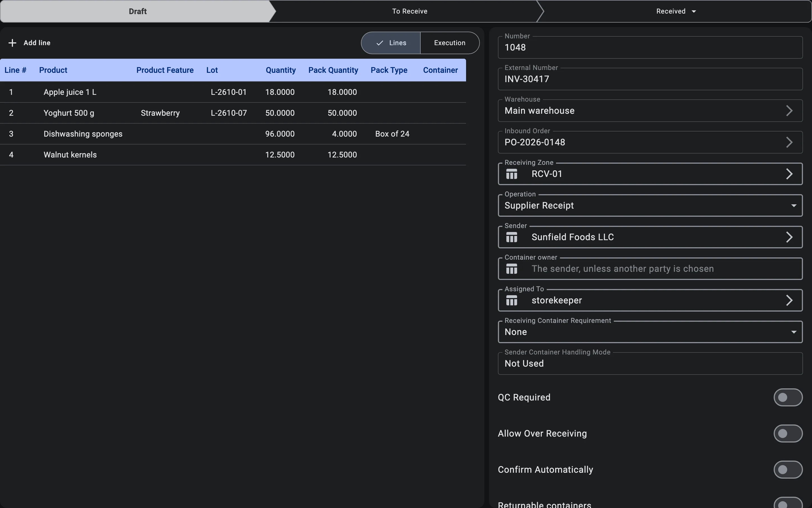
Task: Click the table icon in Container owner field
Action: (x=511, y=269)
